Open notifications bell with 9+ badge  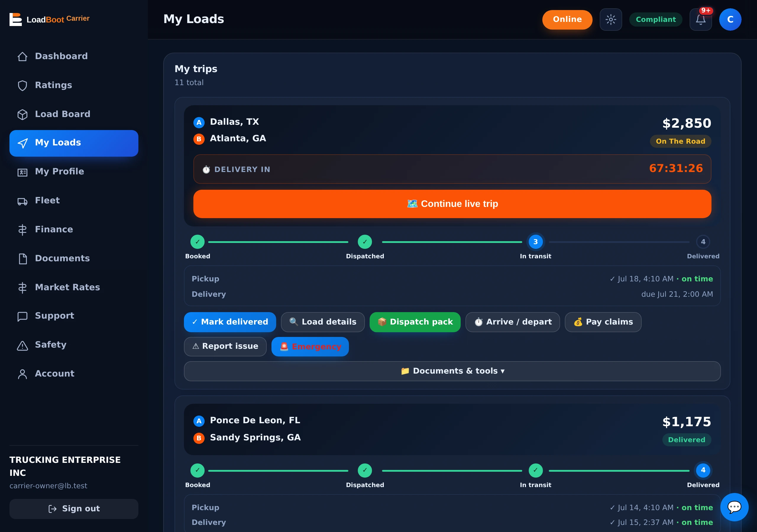point(701,20)
